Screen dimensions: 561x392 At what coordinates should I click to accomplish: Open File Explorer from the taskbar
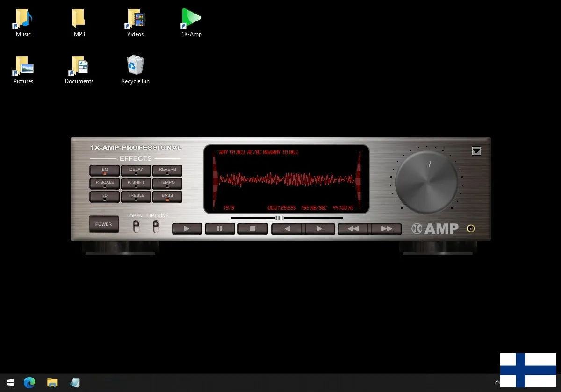click(x=52, y=383)
